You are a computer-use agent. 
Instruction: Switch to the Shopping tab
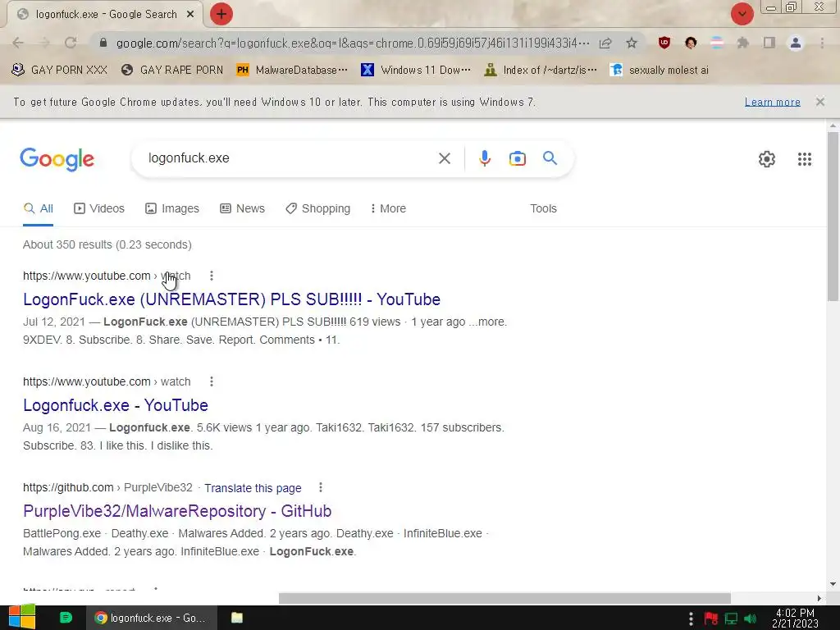click(317, 208)
